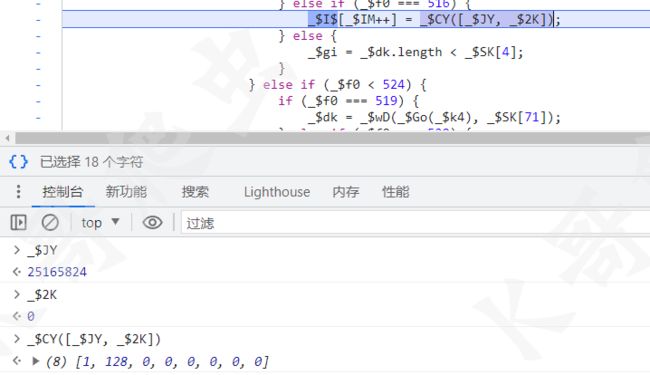Expand the (8) array result triangle

click(36, 361)
